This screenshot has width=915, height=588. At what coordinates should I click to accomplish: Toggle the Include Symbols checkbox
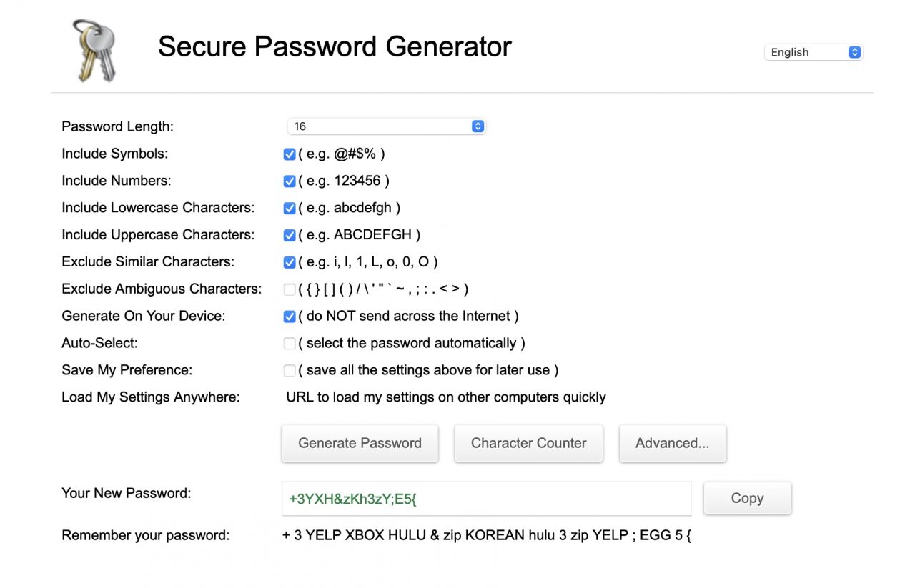click(x=290, y=154)
